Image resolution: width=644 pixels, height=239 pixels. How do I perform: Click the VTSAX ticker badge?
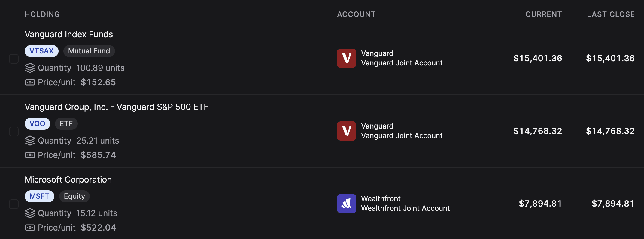[x=41, y=51]
